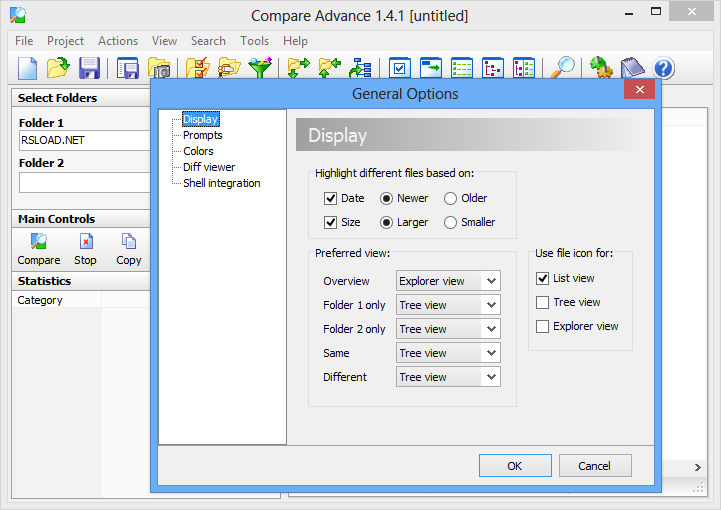Open the Overview preferred view dropdown
Image resolution: width=721 pixels, height=510 pixels.
(x=448, y=281)
